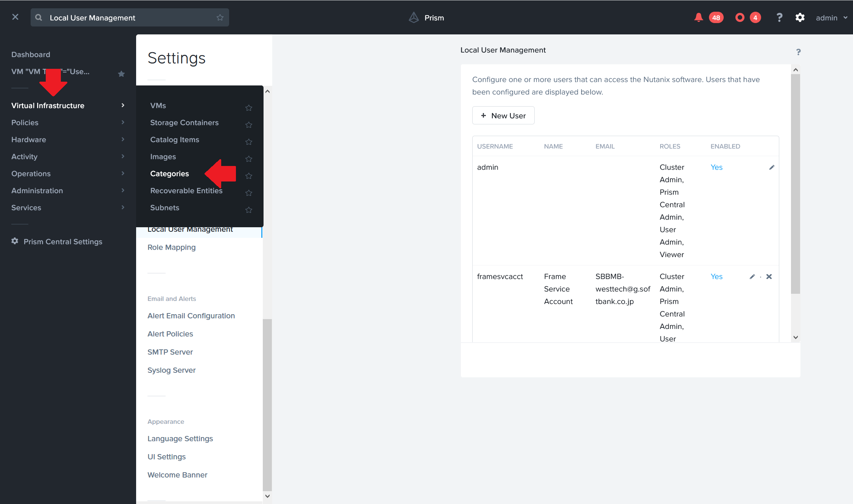Open the help question mark menu

pyautogui.click(x=779, y=17)
